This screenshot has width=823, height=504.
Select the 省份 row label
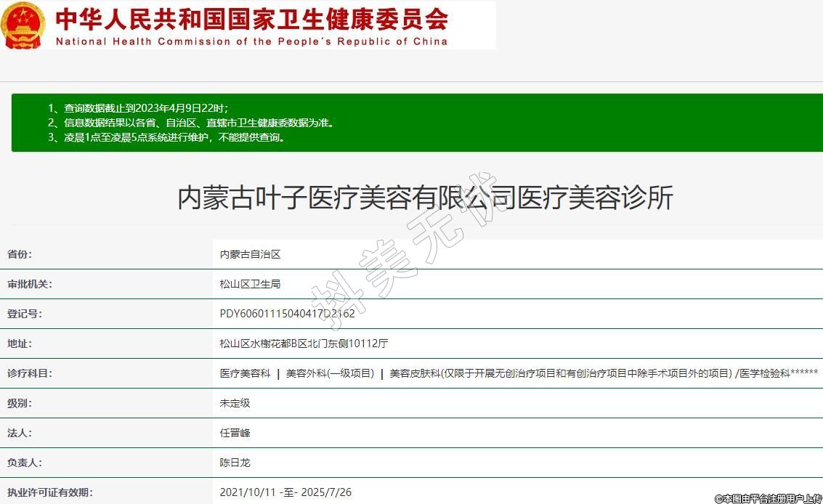coord(20,254)
